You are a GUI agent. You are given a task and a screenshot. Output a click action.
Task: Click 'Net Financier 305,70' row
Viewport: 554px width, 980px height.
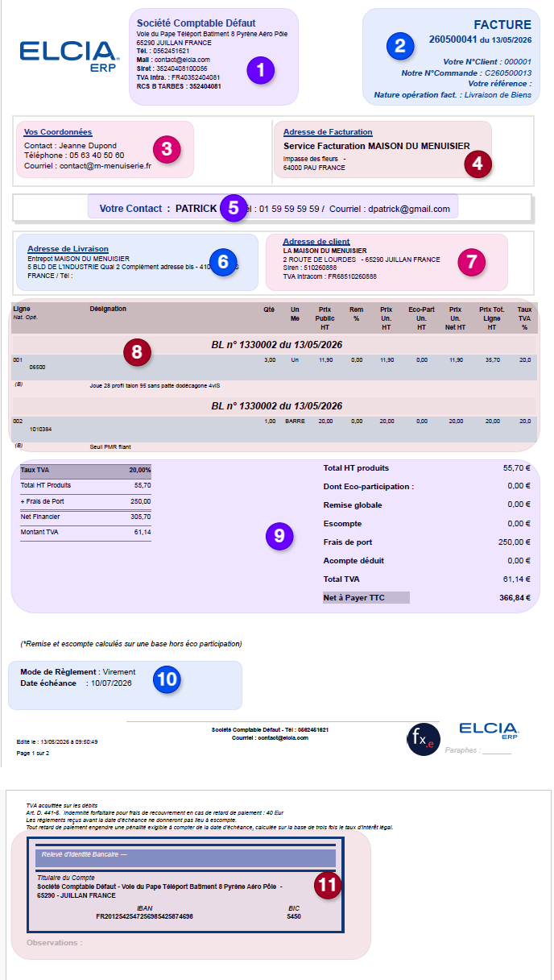pos(85,517)
